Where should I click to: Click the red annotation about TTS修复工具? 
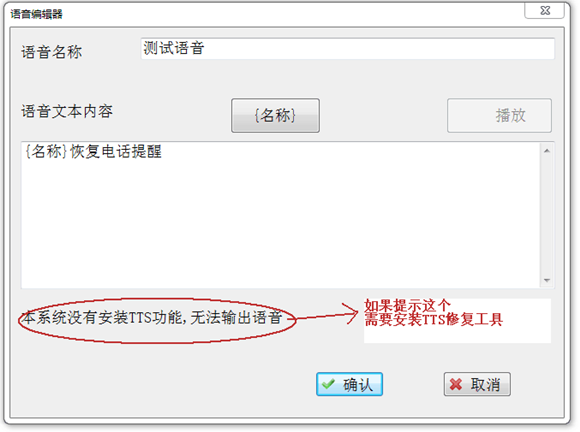tap(433, 313)
